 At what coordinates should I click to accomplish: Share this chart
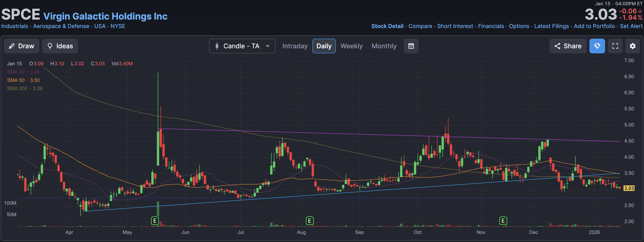568,46
